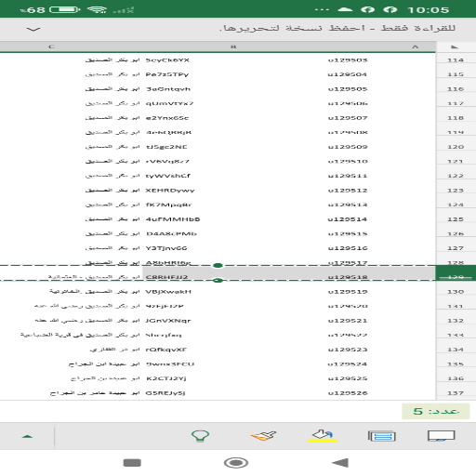Tap the Arabic name cell in row 137
Screen dimensions: 476x476
click(x=95, y=393)
